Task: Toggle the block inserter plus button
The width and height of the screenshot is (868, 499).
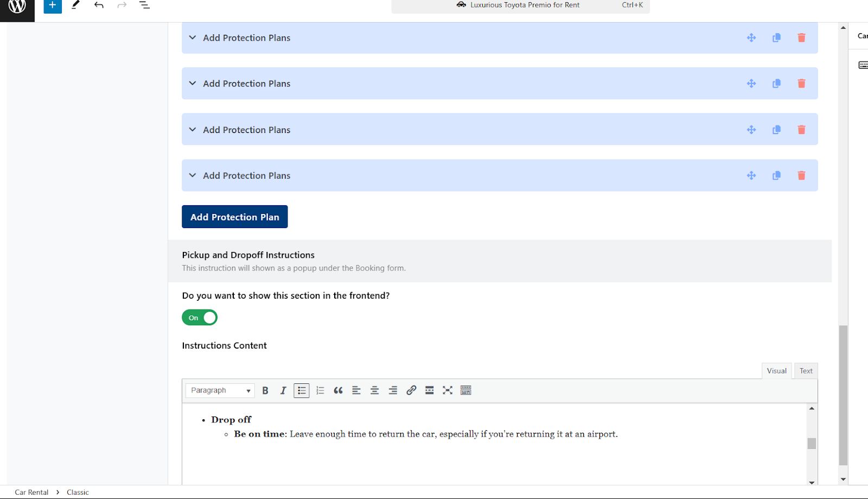Action: pyautogui.click(x=53, y=5)
